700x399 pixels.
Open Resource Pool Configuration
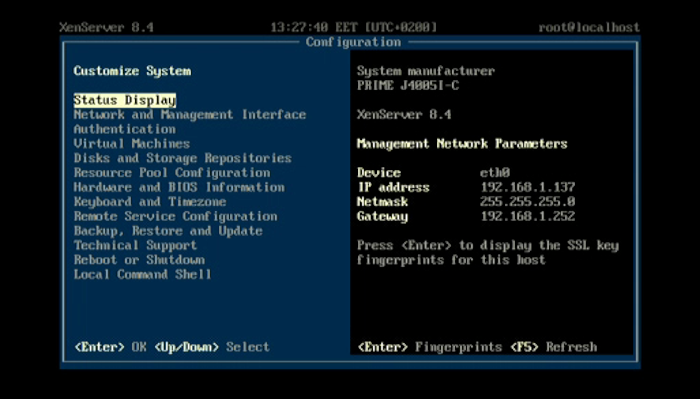tap(172, 173)
